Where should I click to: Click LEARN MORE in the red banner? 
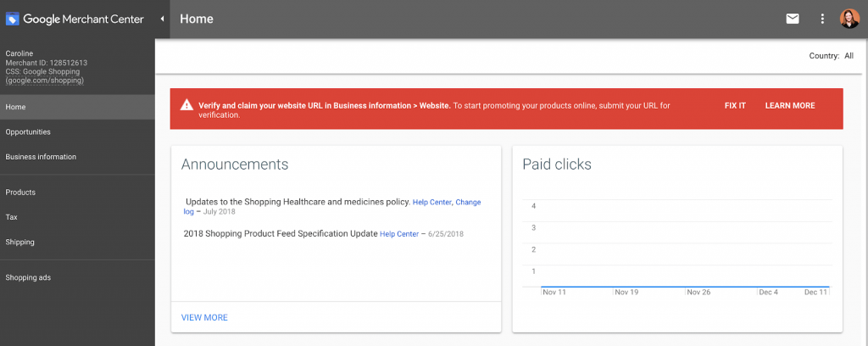789,106
